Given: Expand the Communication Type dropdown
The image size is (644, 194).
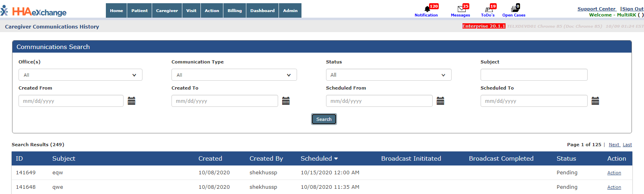Looking at the screenshot, I should tap(234, 75).
